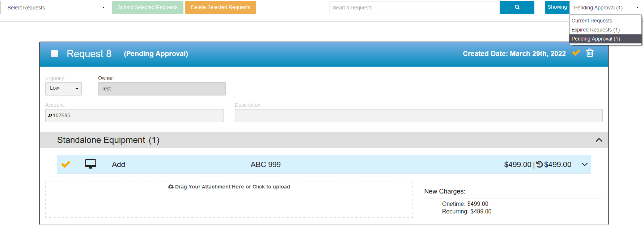Screen dimensions: 644x225
Task: Click into the Search Requests field
Action: pyautogui.click(x=414, y=8)
